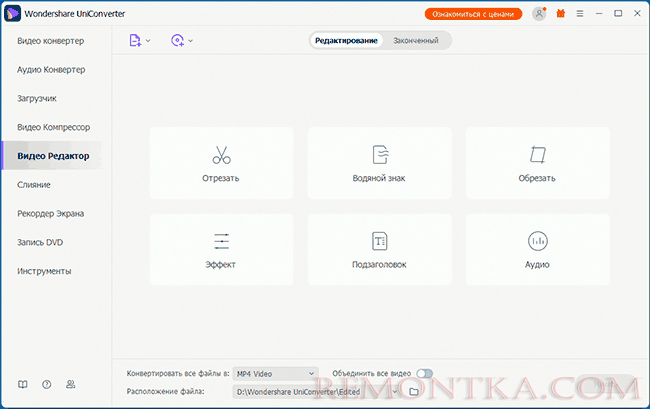
Task: Click the add files icon
Action: pyautogui.click(x=135, y=40)
